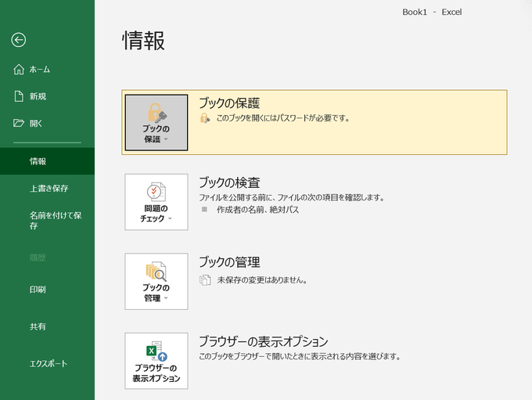Select the 情報 tab in sidebar
Image resolution: width=532 pixels, height=400 pixels.
click(x=47, y=161)
